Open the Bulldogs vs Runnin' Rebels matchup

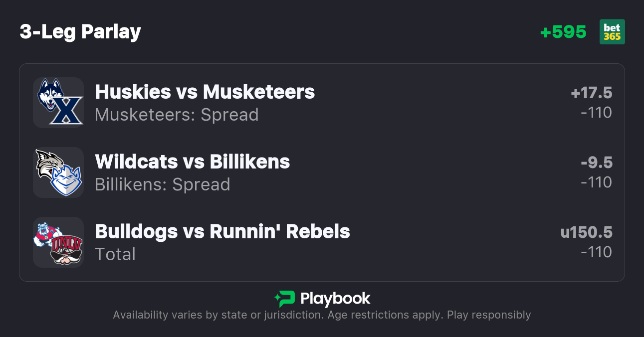(x=222, y=231)
